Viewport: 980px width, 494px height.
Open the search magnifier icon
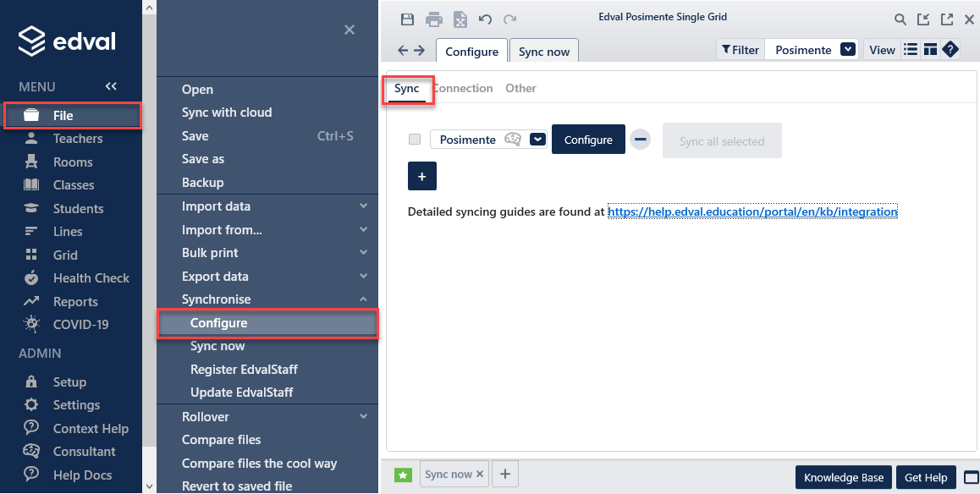click(x=900, y=19)
